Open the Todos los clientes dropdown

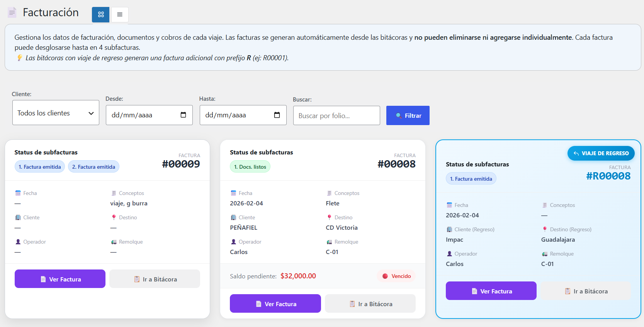(56, 113)
